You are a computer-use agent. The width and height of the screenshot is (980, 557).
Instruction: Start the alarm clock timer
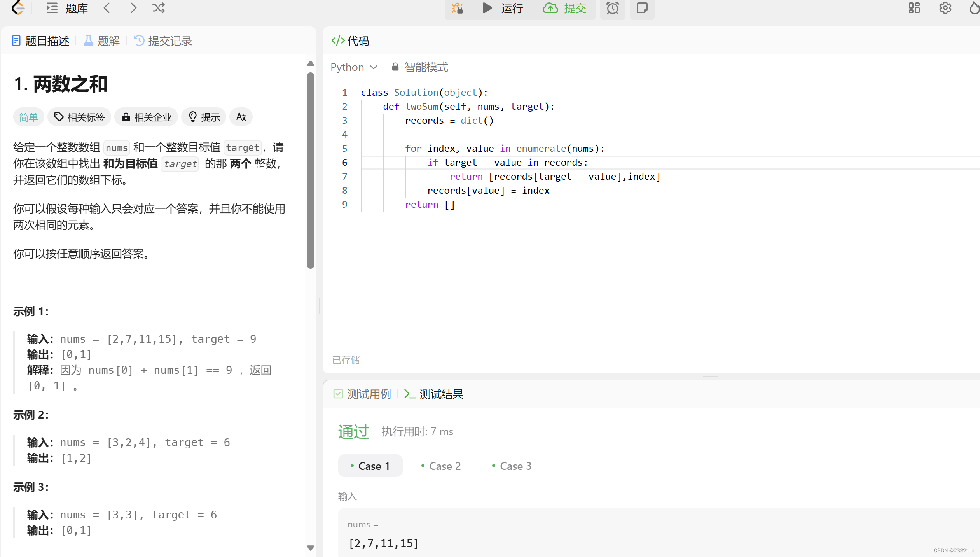(613, 9)
